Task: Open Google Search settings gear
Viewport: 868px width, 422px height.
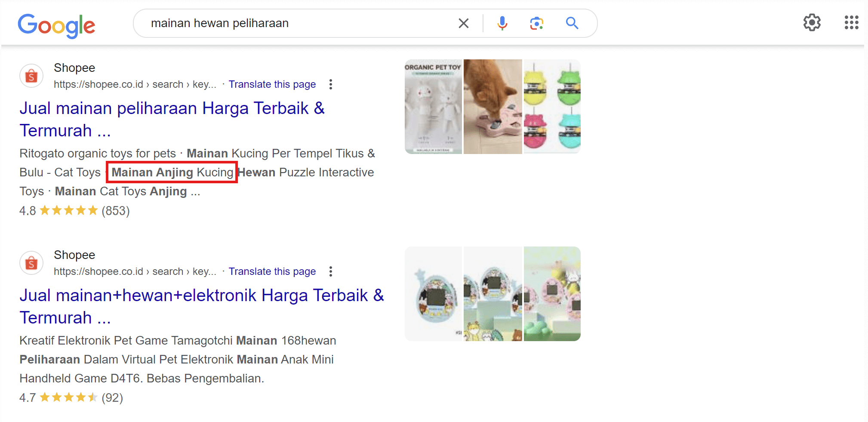Action: (812, 23)
